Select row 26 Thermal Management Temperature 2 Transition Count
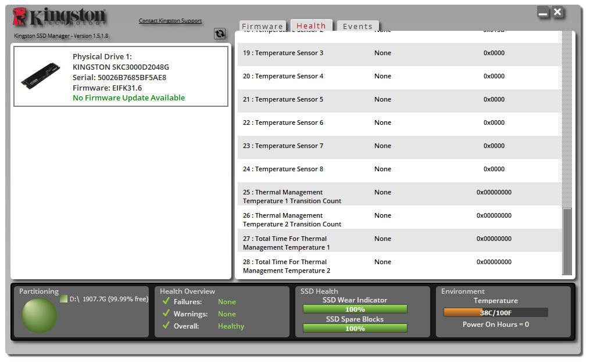The height and width of the screenshot is (364, 590). [399, 218]
